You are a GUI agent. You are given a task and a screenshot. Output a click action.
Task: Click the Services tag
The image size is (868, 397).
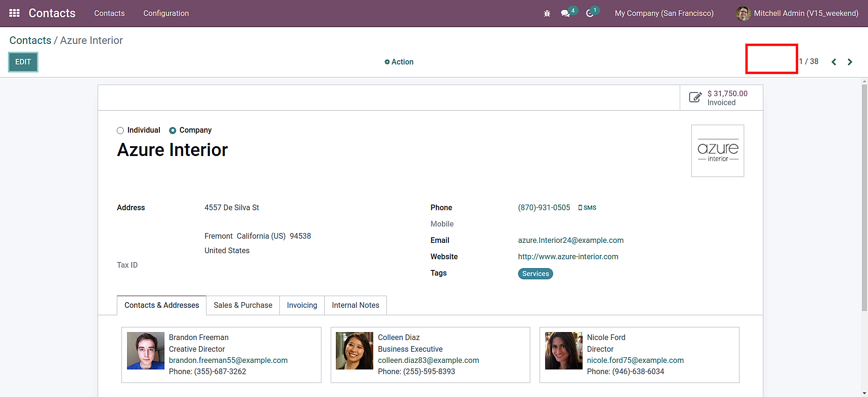(x=535, y=274)
